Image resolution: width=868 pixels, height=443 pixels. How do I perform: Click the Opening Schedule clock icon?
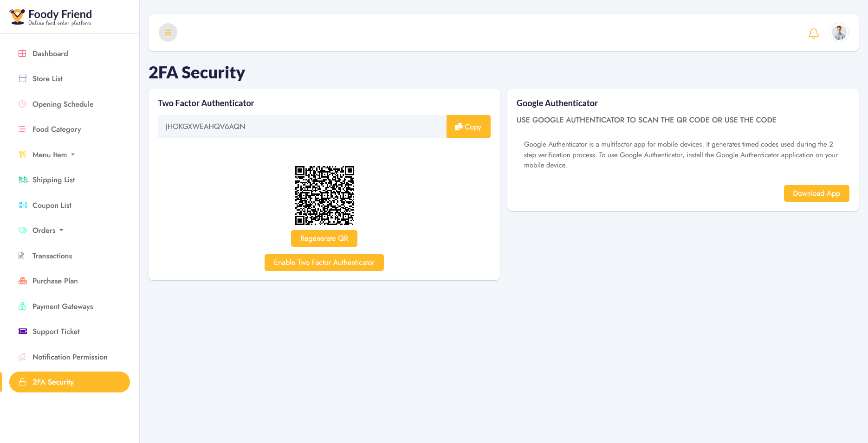(x=22, y=104)
